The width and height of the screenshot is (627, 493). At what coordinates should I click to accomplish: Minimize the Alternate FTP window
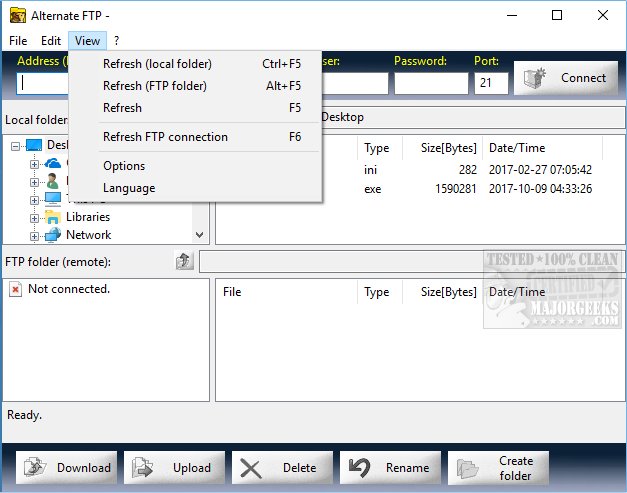point(512,15)
